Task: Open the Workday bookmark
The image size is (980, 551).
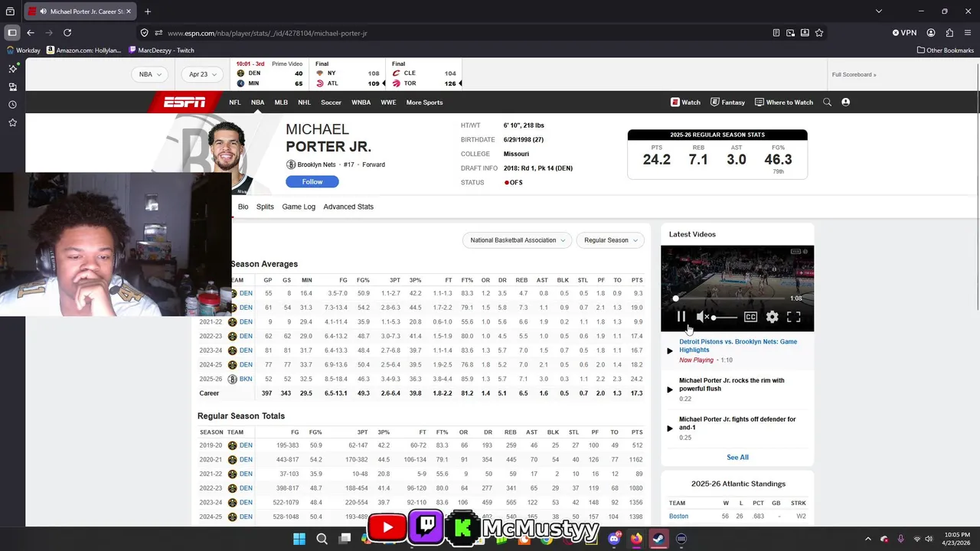Action: [23, 51]
